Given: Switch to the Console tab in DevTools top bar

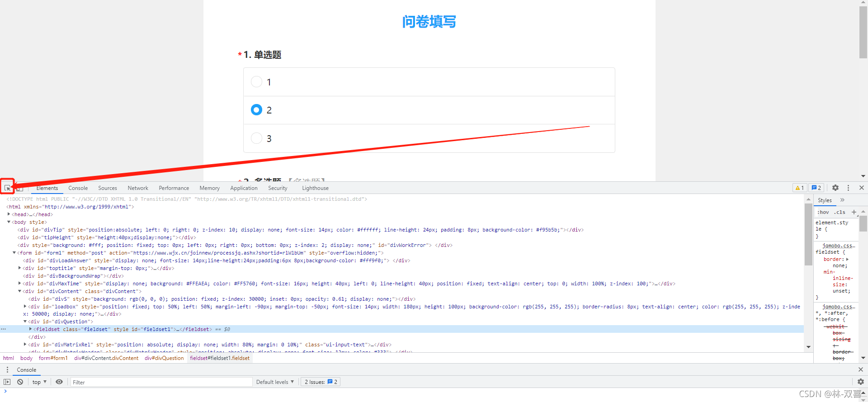Looking at the screenshot, I should click(78, 188).
